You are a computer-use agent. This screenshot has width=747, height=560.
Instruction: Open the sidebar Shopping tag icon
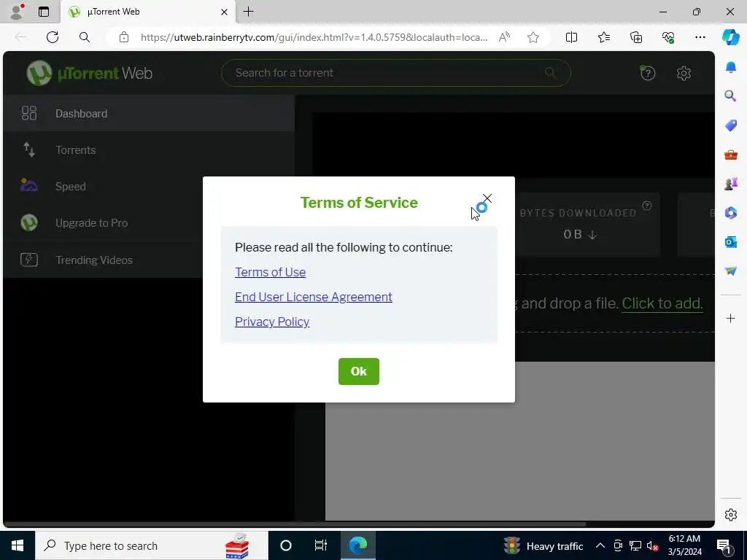730,125
